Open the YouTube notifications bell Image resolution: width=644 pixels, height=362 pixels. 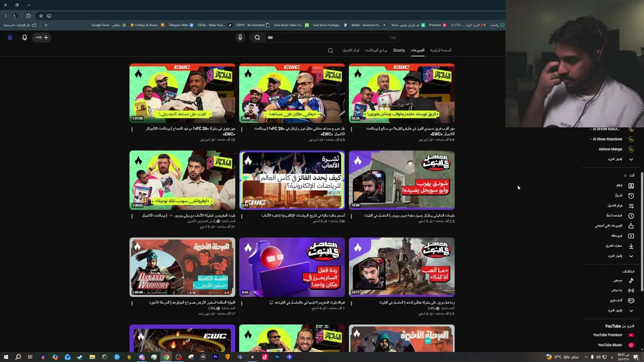tap(25, 37)
